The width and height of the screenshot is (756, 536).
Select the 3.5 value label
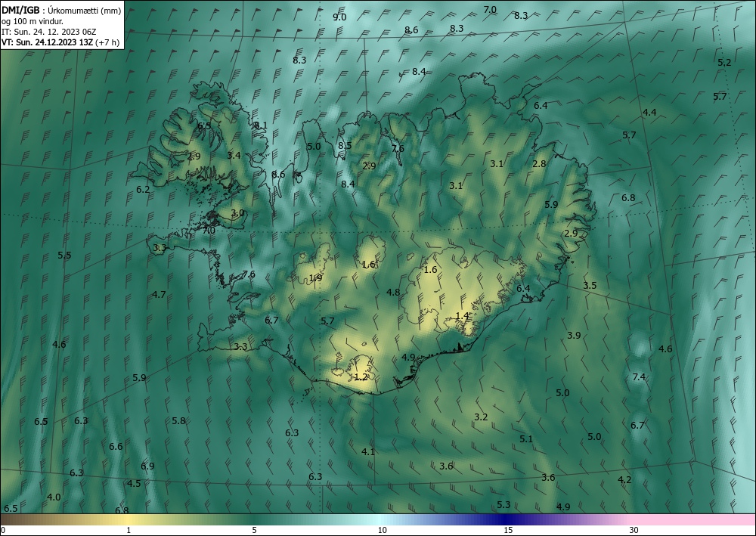(590, 285)
